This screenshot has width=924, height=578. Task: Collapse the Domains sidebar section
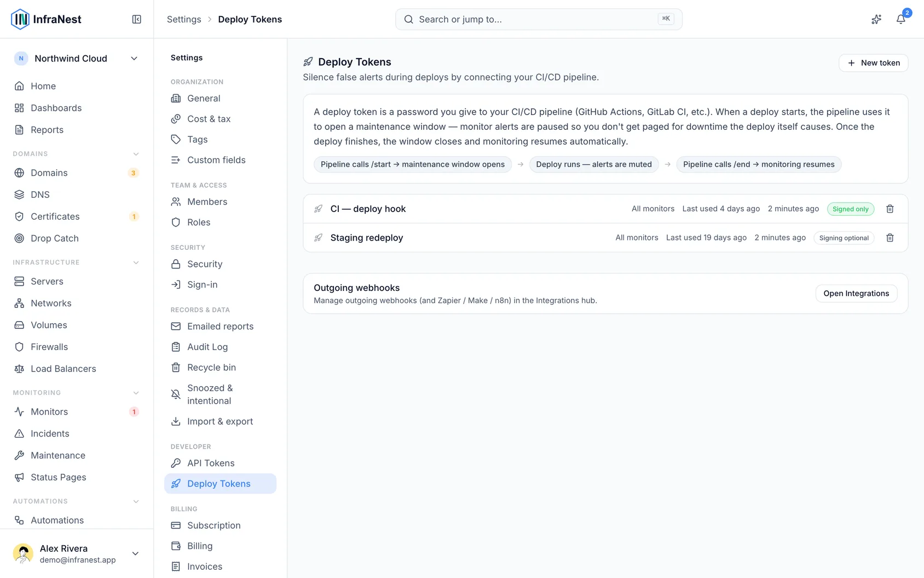click(x=136, y=154)
